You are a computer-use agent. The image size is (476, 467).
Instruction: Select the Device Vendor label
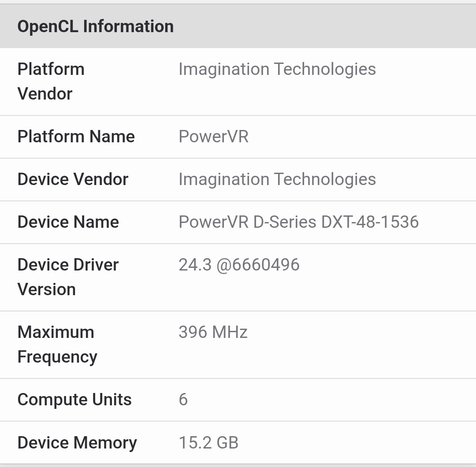(73, 179)
